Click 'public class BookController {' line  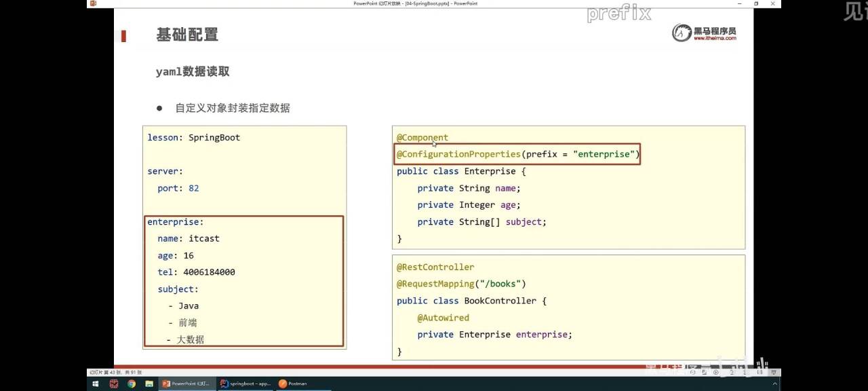point(472,301)
